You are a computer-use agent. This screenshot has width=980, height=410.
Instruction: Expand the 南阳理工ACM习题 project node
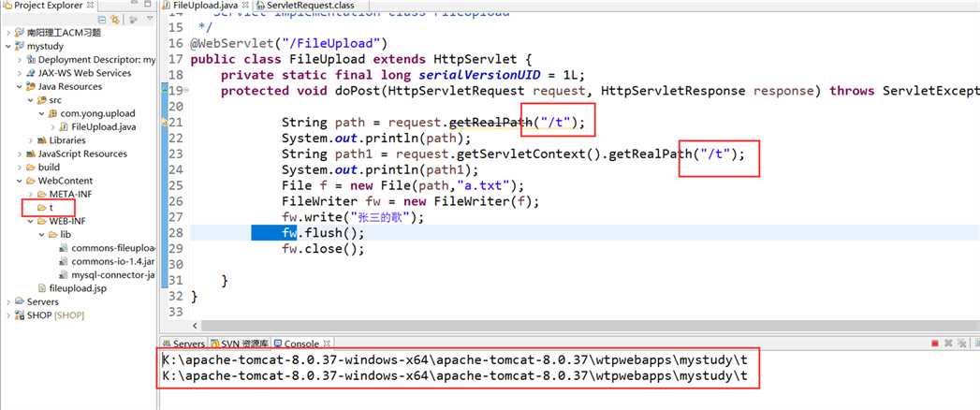[x=7, y=33]
